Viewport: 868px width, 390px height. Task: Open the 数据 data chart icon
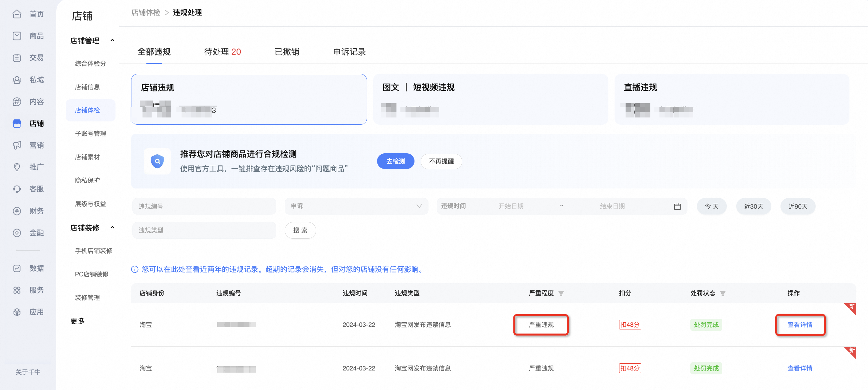click(x=17, y=268)
